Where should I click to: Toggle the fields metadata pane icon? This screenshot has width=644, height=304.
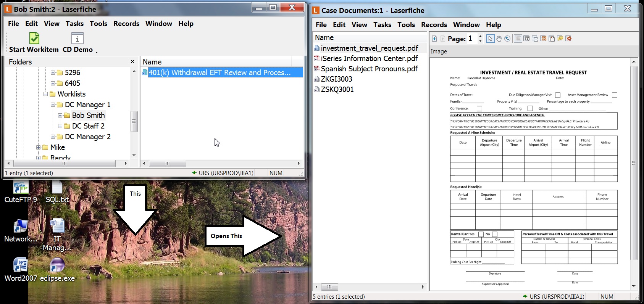[535, 39]
